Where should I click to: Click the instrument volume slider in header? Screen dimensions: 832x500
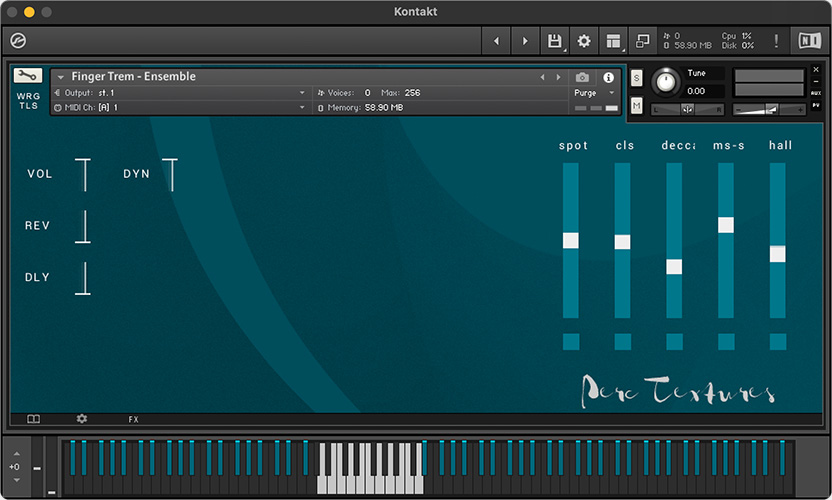pyautogui.click(x=769, y=109)
